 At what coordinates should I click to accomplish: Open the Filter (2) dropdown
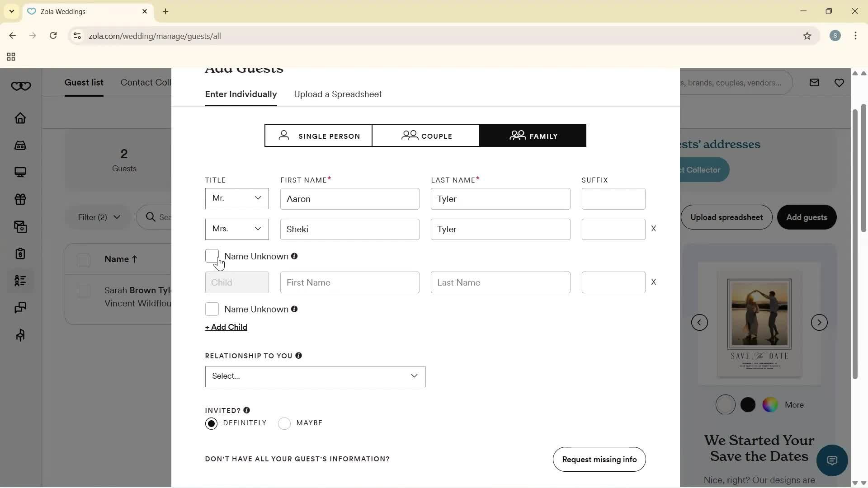97,217
